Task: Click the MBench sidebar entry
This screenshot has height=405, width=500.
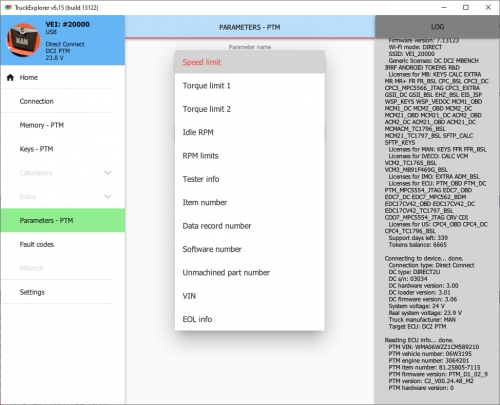Action: [63, 268]
